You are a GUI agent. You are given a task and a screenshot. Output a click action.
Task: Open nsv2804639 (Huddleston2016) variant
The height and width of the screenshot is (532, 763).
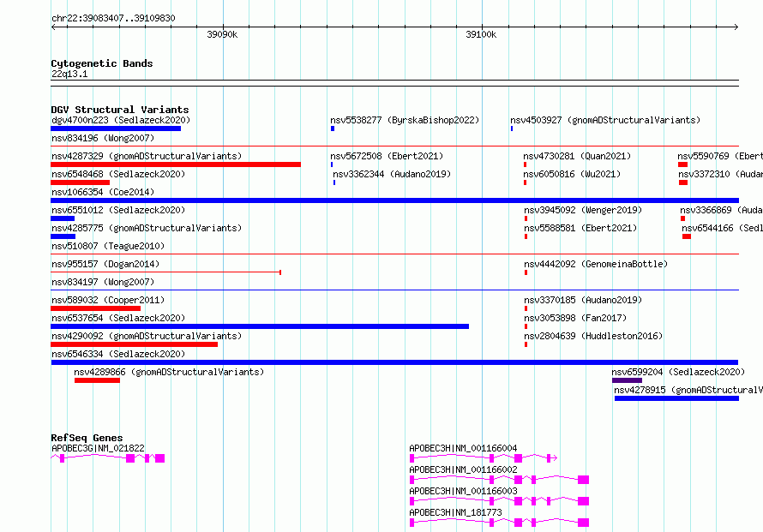pyautogui.click(x=593, y=336)
